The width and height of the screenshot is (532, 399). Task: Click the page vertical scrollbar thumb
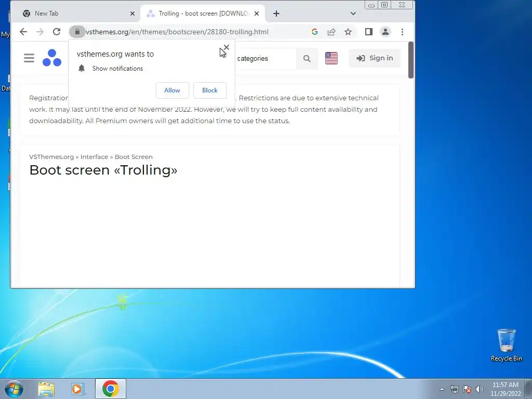point(411,60)
